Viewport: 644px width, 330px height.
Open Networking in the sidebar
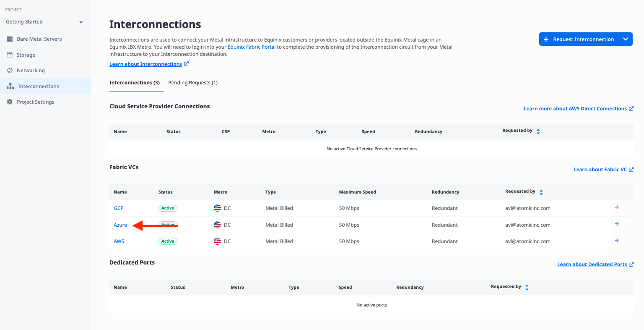31,71
